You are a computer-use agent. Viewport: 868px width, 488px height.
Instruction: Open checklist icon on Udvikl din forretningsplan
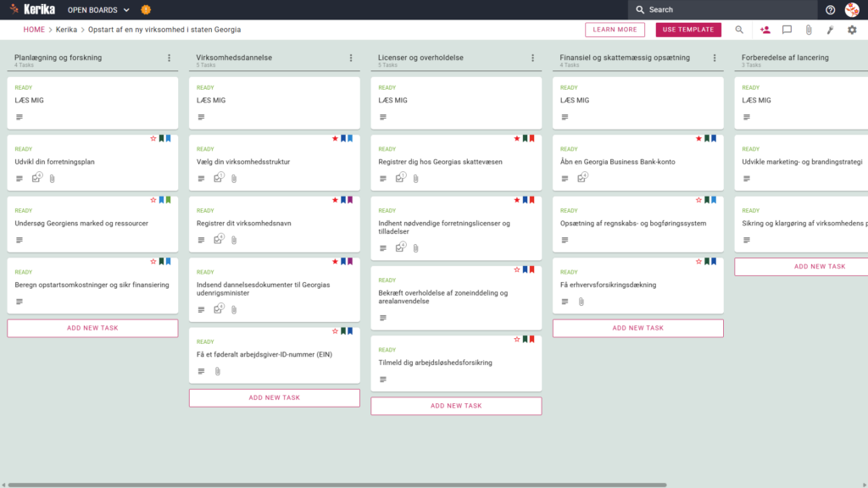(36, 178)
